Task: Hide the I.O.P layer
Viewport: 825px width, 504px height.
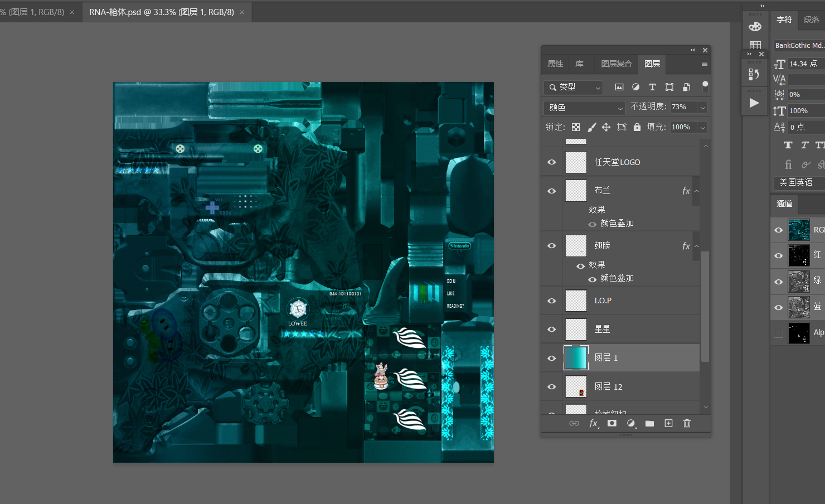Action: [x=552, y=301]
